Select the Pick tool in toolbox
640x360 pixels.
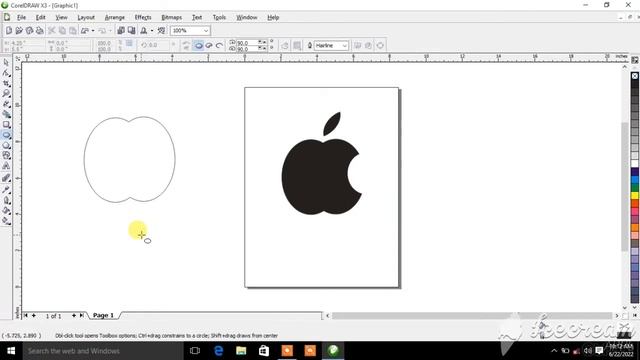click(x=6, y=62)
